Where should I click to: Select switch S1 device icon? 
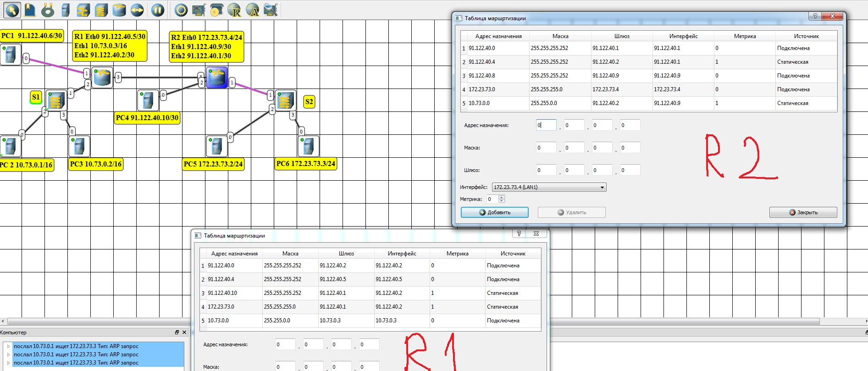[x=56, y=100]
